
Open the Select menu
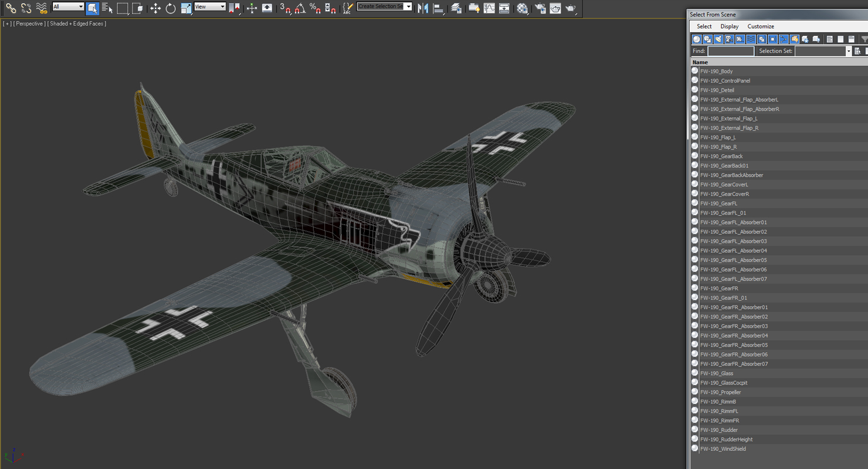click(704, 26)
